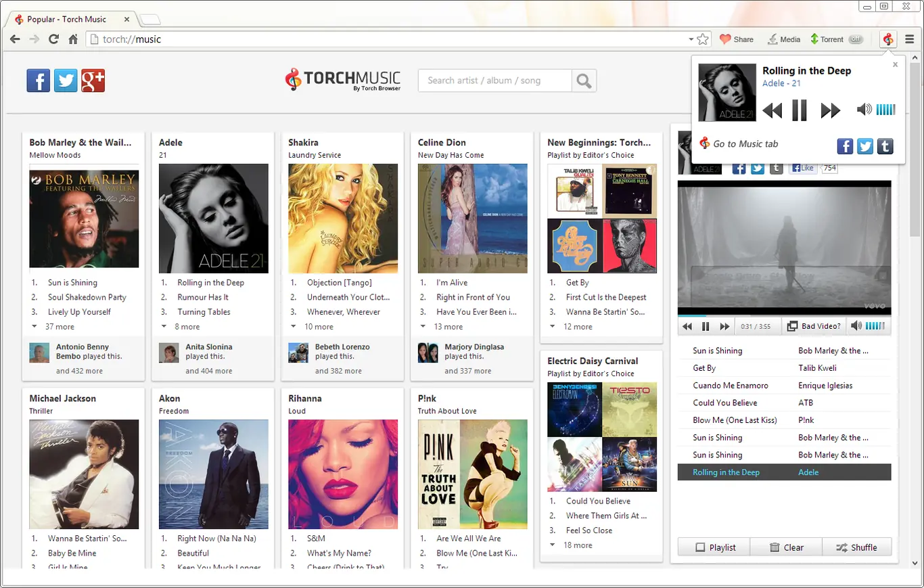924x588 pixels.
Task: Open the browser hamburger menu
Action: [x=910, y=39]
